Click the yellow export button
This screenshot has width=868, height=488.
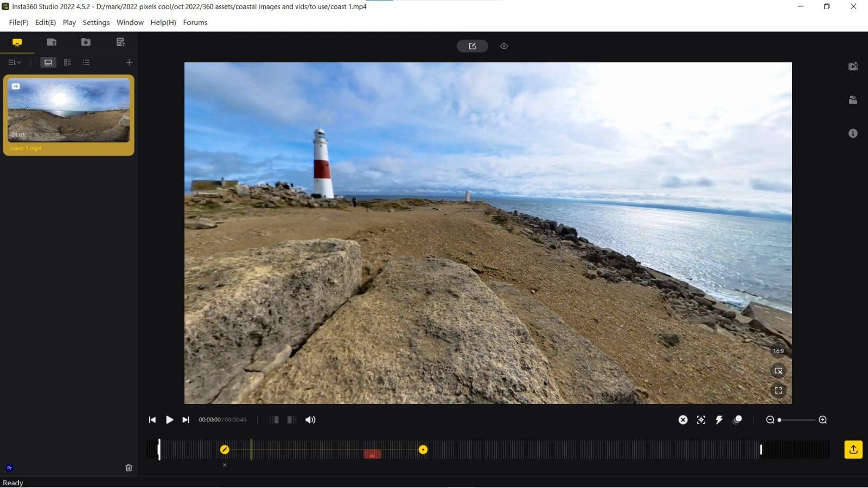(853, 450)
